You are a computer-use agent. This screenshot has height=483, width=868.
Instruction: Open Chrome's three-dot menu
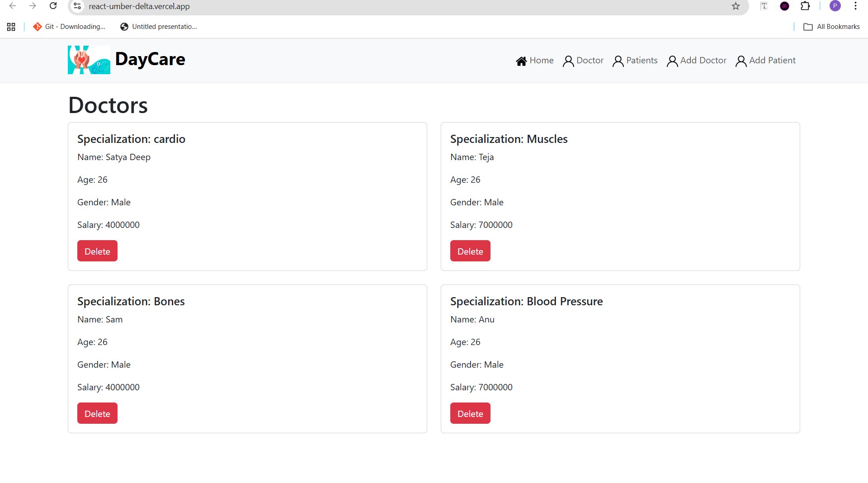pyautogui.click(x=855, y=6)
